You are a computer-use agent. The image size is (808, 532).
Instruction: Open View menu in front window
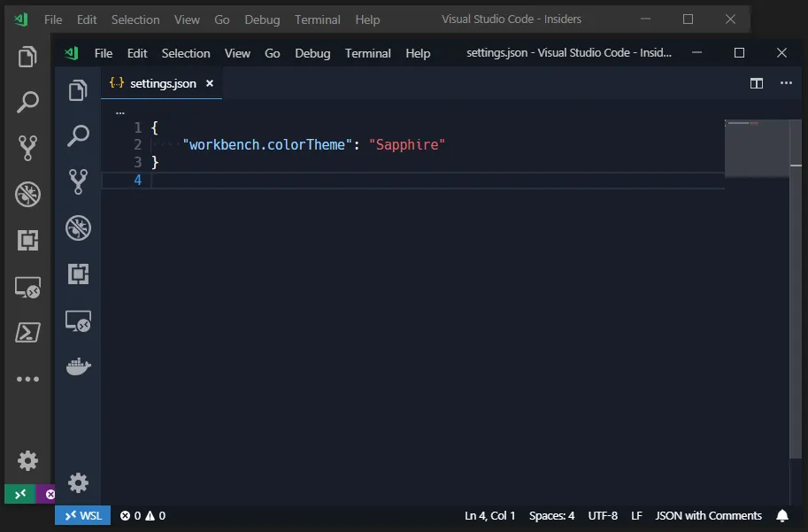tap(237, 53)
